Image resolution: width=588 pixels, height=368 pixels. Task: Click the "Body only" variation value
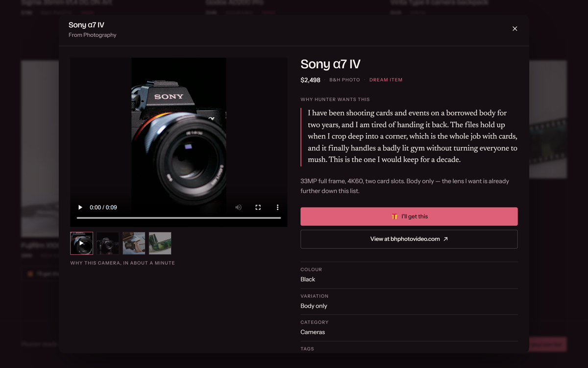pyautogui.click(x=314, y=306)
